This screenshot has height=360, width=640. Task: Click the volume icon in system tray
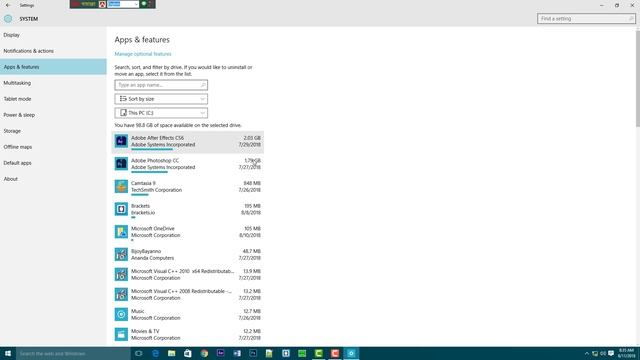pyautogui.click(x=603, y=353)
